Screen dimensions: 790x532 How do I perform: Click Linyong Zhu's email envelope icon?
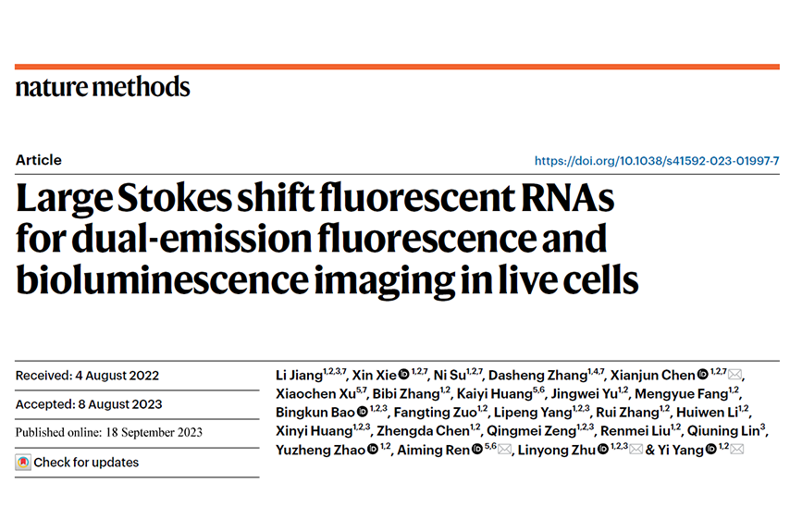(x=636, y=450)
